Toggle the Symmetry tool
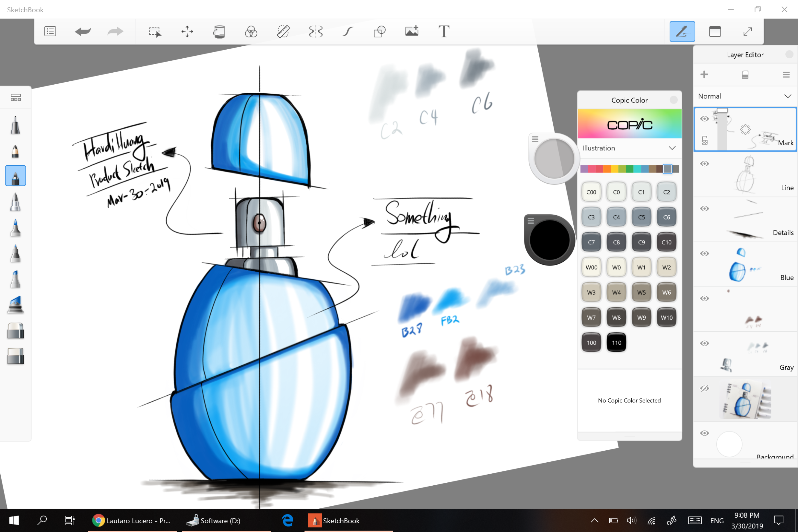This screenshot has width=798, height=532. click(x=316, y=31)
